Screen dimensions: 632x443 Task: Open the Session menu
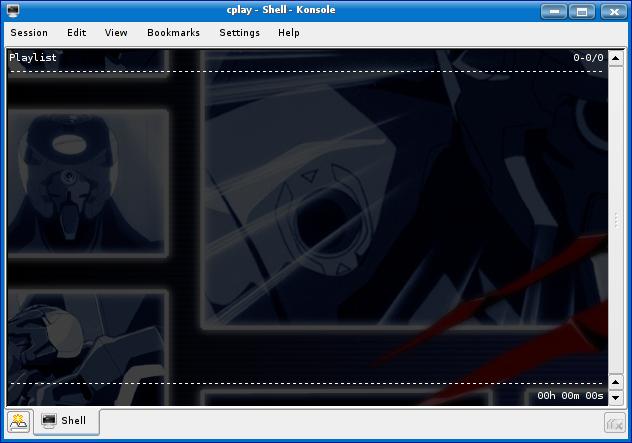click(29, 32)
